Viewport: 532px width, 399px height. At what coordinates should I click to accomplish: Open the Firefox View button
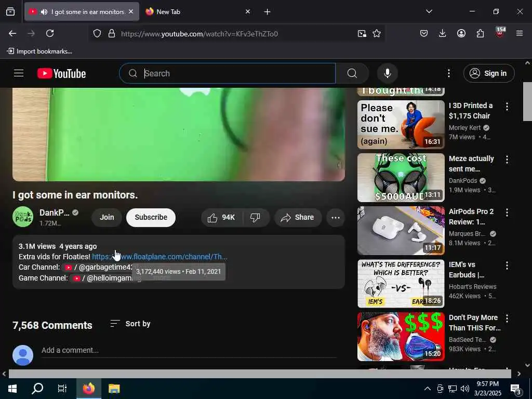point(10,11)
